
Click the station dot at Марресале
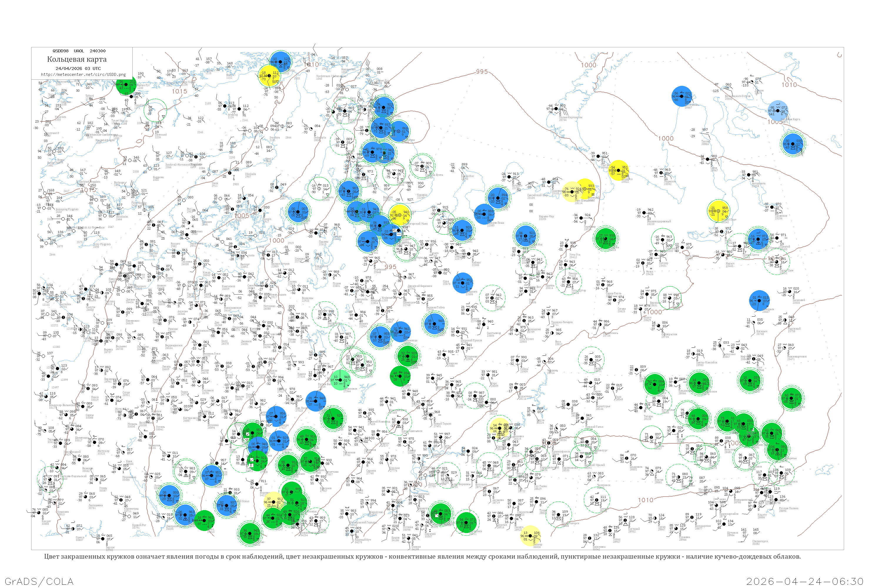pyautogui.click(x=661, y=173)
